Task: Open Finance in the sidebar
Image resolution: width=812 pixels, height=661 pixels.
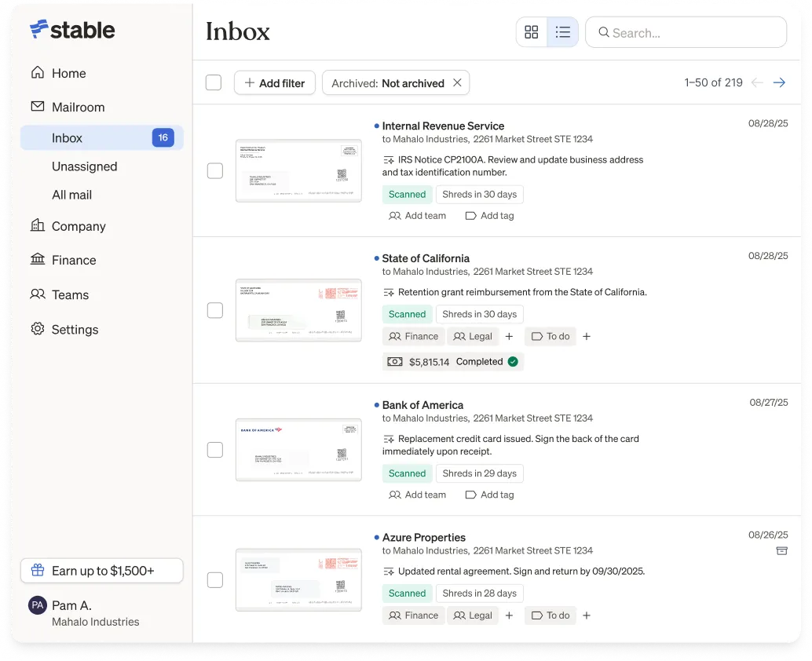Action: click(63, 260)
